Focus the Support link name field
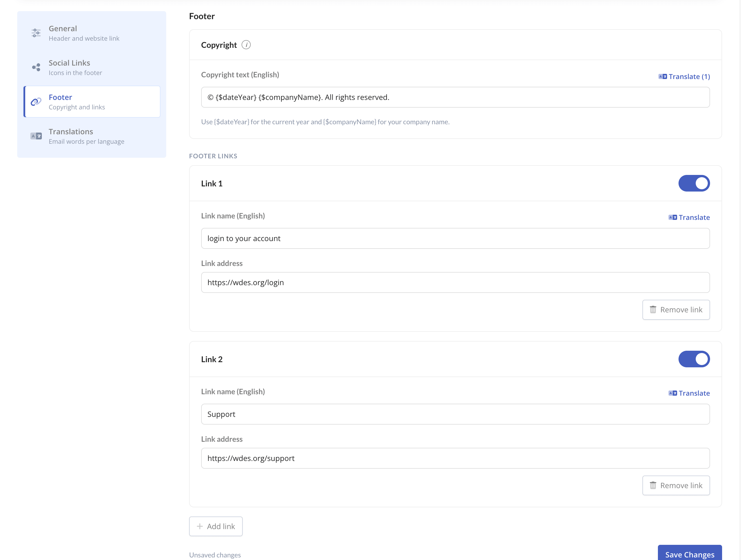This screenshot has width=741, height=560. click(x=455, y=414)
